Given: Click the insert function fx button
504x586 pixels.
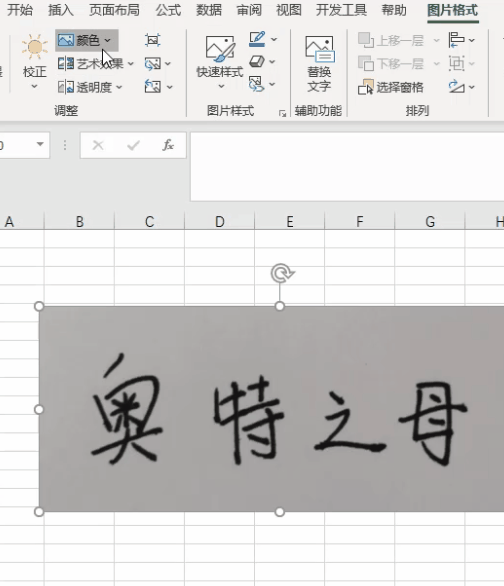Looking at the screenshot, I should (168, 145).
